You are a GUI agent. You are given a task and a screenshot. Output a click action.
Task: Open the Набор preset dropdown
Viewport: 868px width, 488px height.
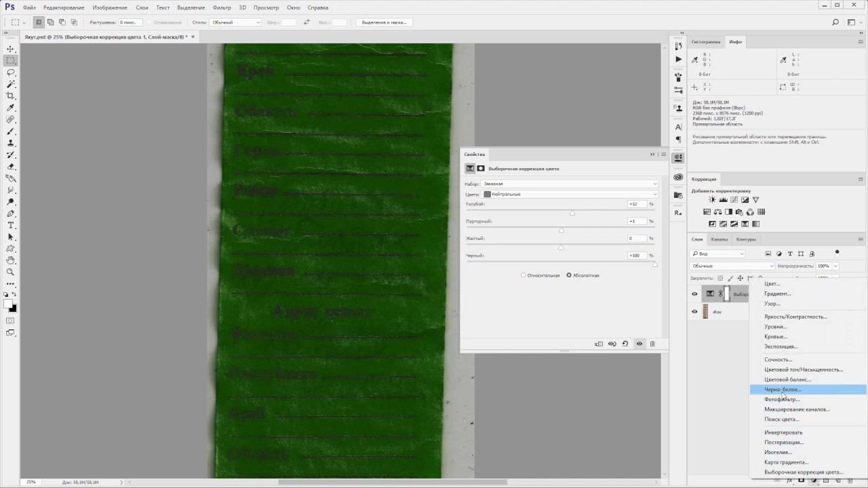click(570, 184)
